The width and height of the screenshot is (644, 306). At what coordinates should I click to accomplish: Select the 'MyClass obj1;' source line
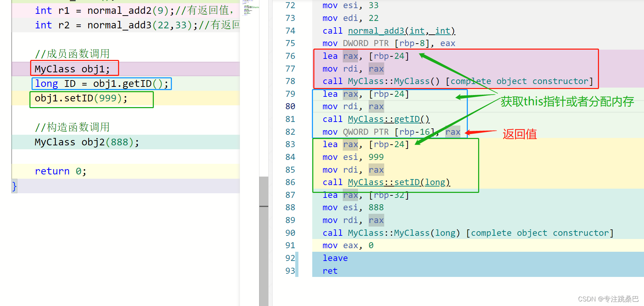72,69
